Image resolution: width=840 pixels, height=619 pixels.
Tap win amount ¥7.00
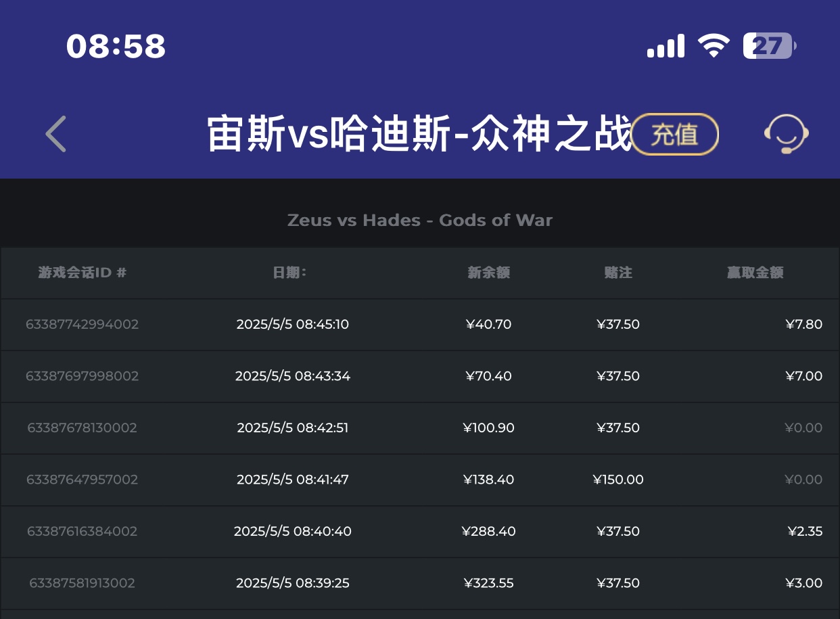[803, 376]
